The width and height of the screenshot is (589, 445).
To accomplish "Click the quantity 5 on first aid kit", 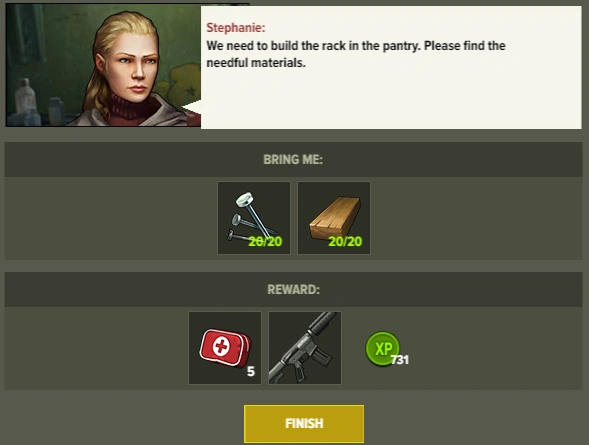I will 251,371.
